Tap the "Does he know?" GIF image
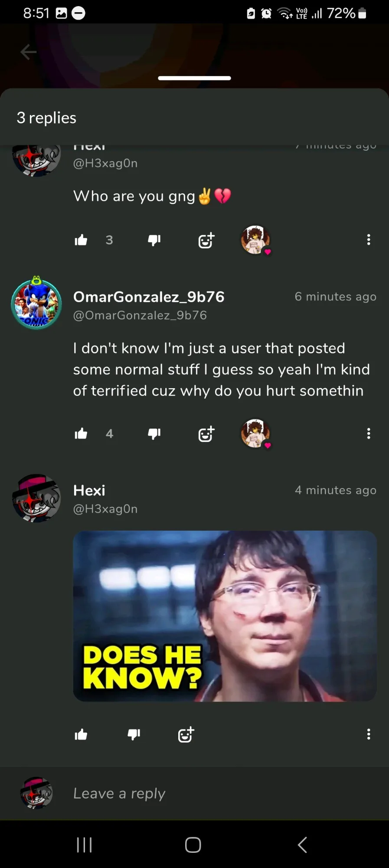 (225, 616)
